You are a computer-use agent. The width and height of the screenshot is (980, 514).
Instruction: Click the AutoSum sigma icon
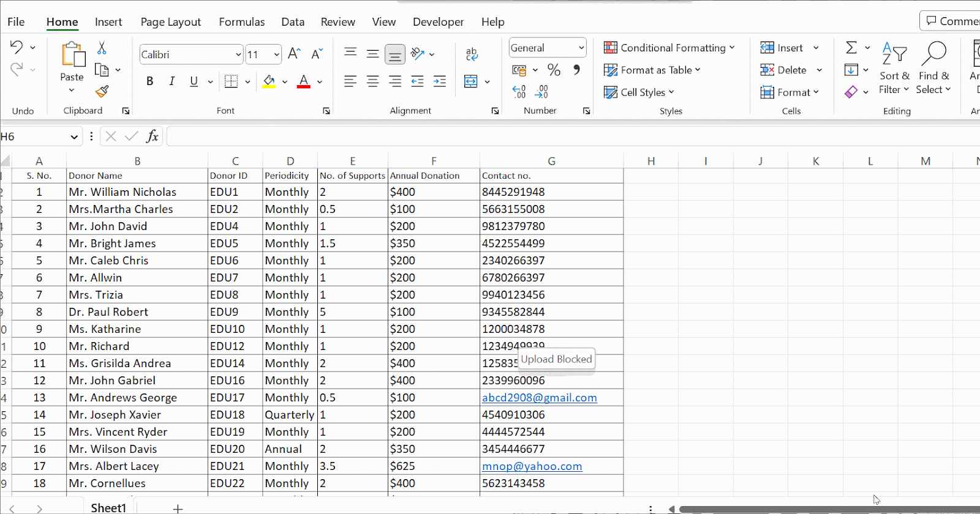click(851, 48)
